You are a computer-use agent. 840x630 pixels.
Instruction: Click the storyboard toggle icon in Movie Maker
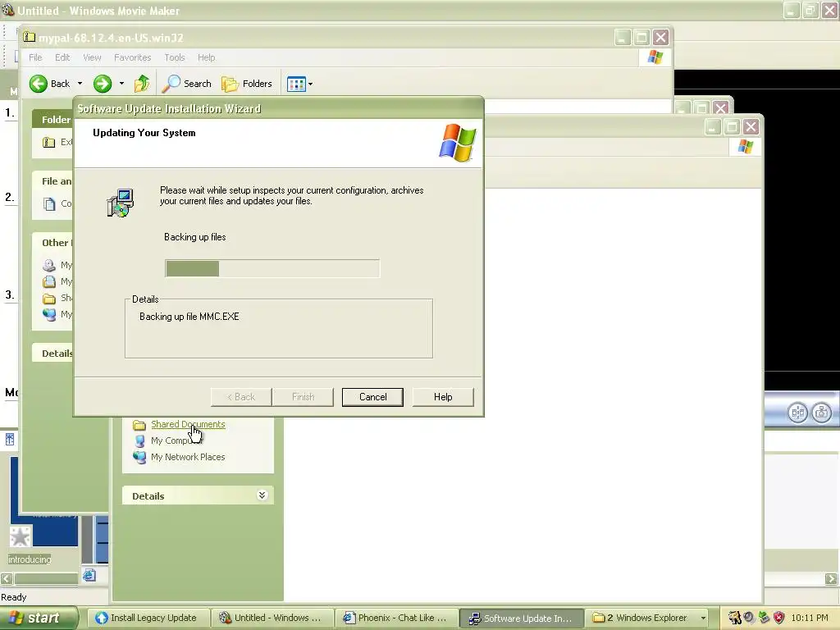(10, 440)
